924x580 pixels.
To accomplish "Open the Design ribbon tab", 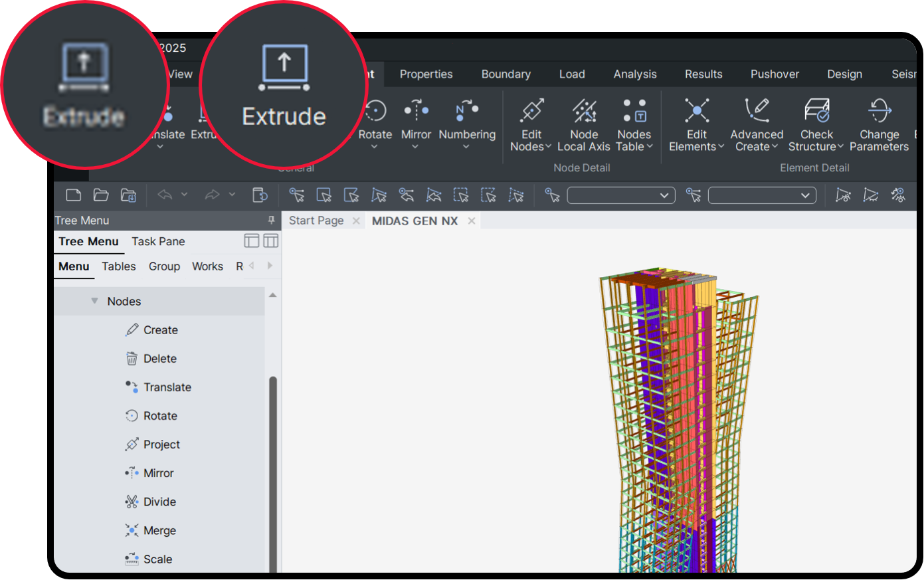I will point(844,74).
